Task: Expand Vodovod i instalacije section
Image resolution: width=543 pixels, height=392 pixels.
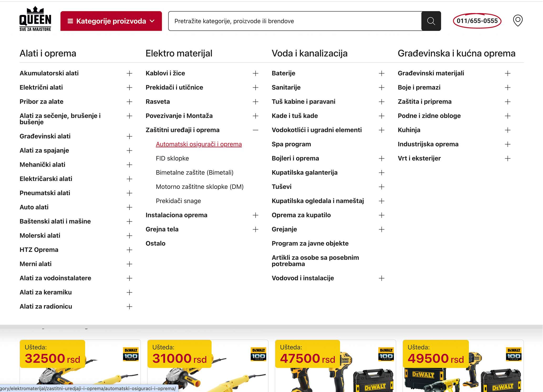Action: (x=381, y=278)
